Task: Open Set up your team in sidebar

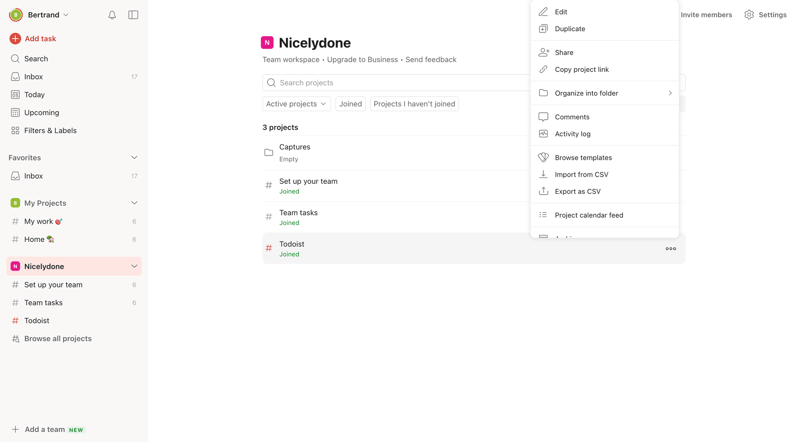Action: 53,284
